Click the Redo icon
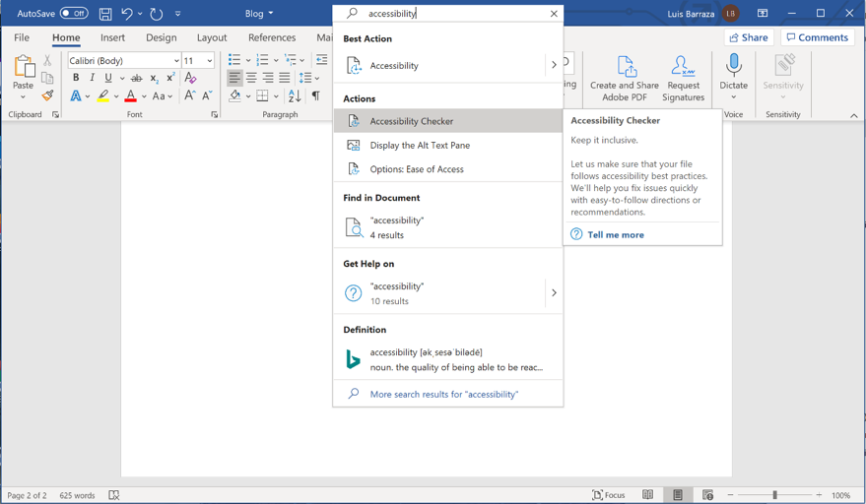The height and width of the screenshot is (504, 866). [157, 14]
